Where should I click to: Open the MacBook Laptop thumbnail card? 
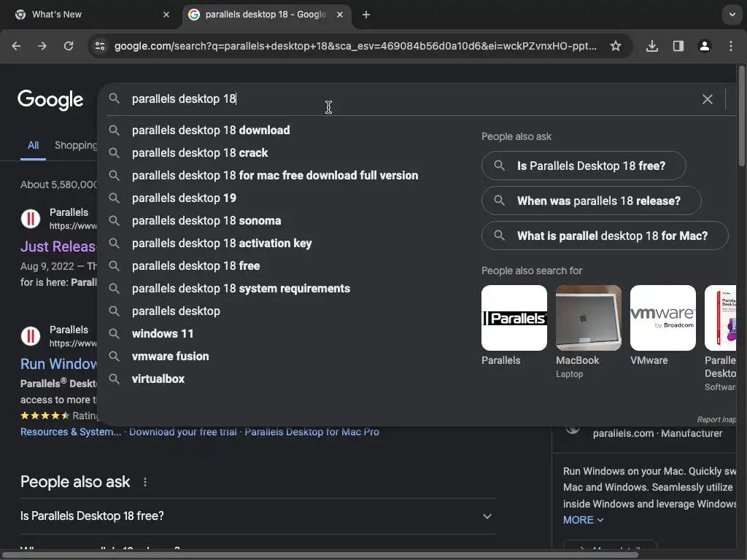coord(589,332)
